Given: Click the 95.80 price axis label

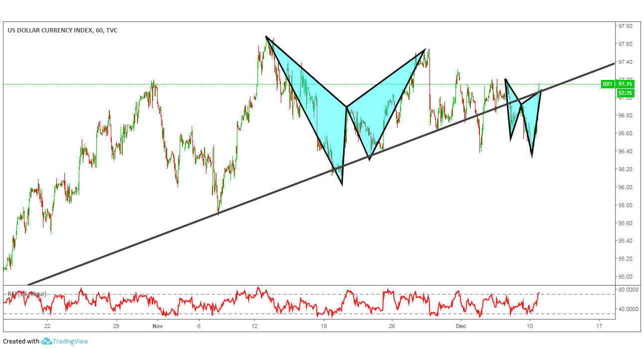Looking at the screenshot, I should click(x=626, y=205).
